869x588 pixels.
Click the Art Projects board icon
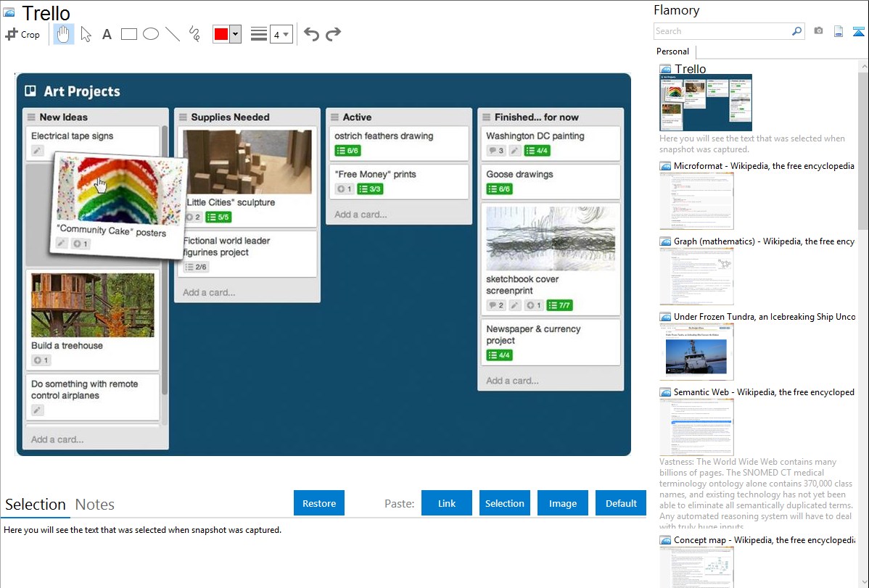(x=30, y=91)
